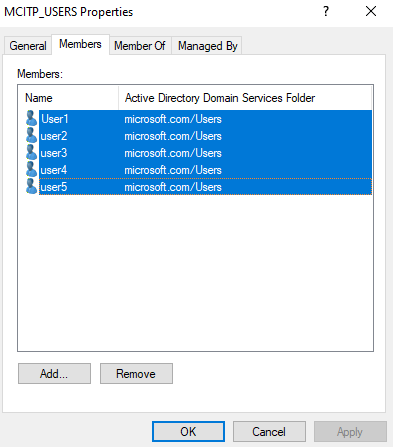Open the help question mark button
This screenshot has height=447, width=393.
(x=326, y=12)
